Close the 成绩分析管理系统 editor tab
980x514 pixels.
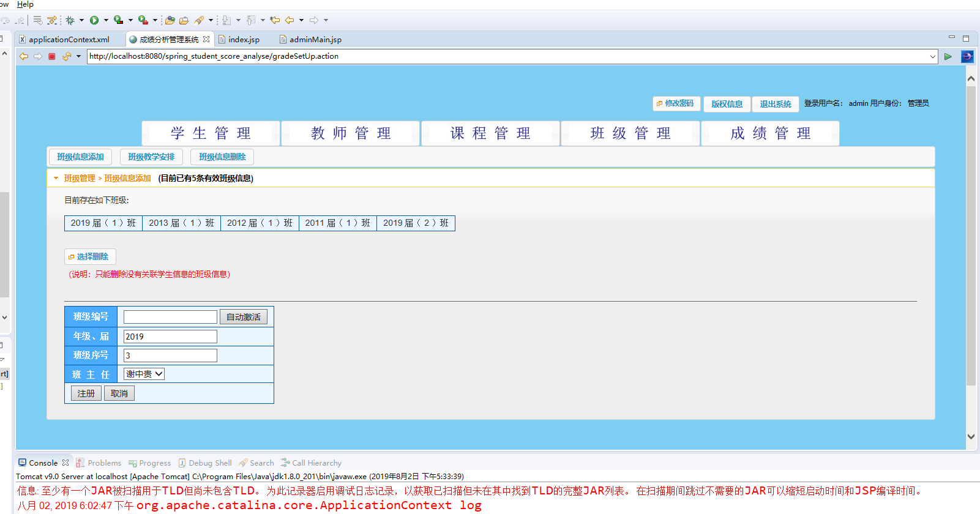(x=206, y=39)
